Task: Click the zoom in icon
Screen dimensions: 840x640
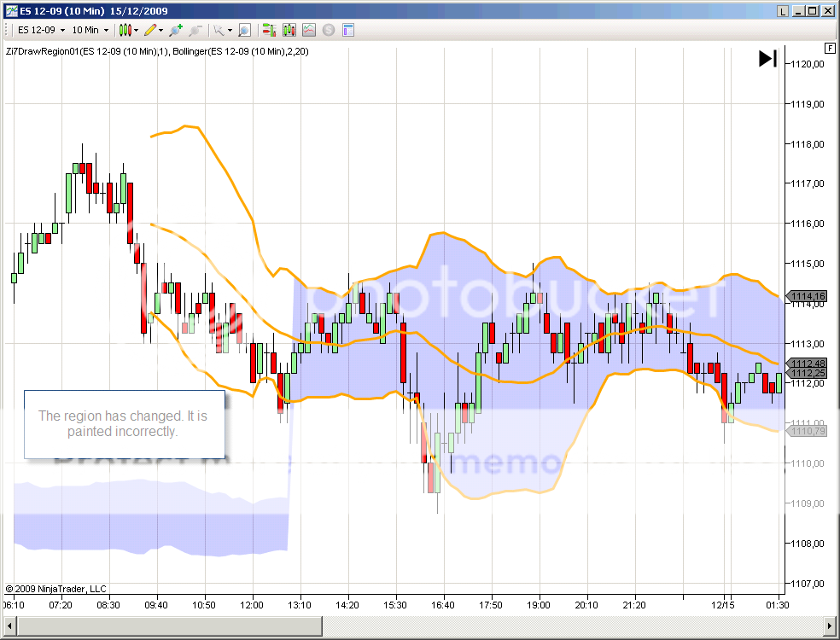Action: point(175,30)
